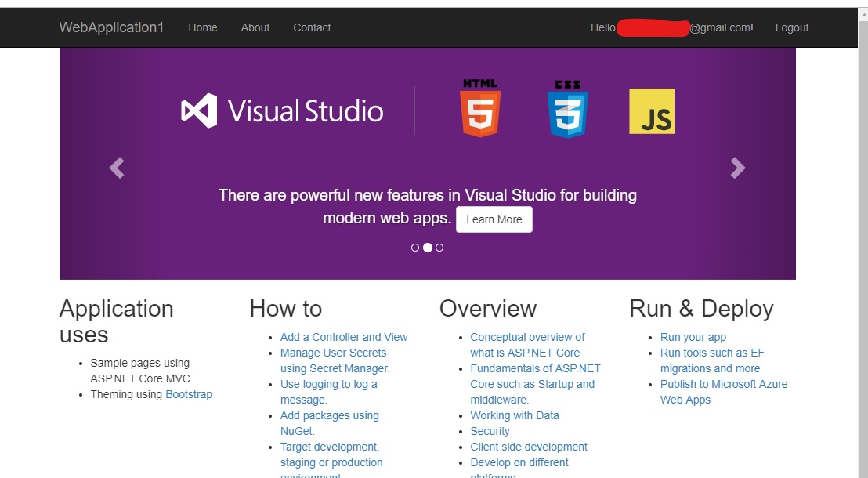Go to Home in the navbar
Viewport: 868px width, 478px height.
coord(203,27)
